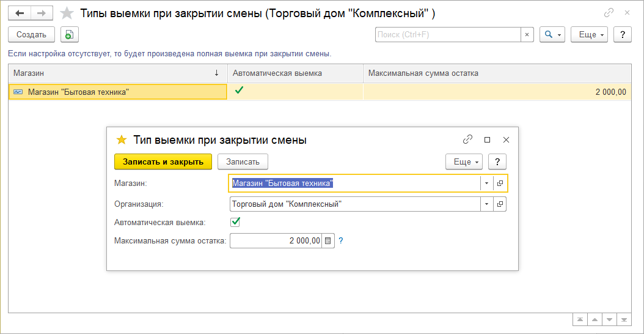Copy link icon in dialog header
The image size is (644, 334).
click(x=467, y=139)
